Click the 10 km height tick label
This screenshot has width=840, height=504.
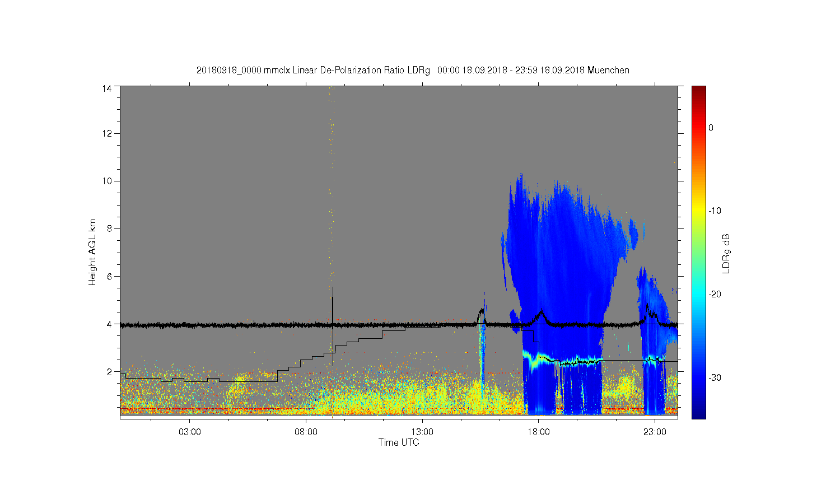point(107,181)
